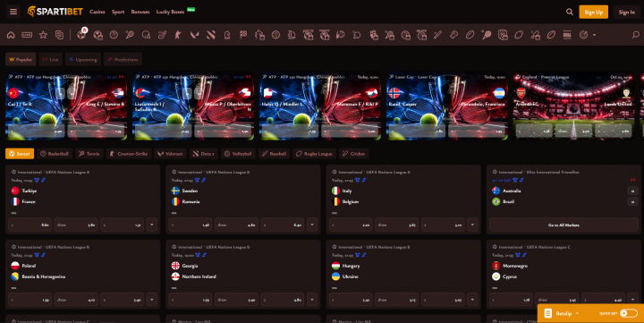Open the hamburger main menu

click(x=13, y=12)
